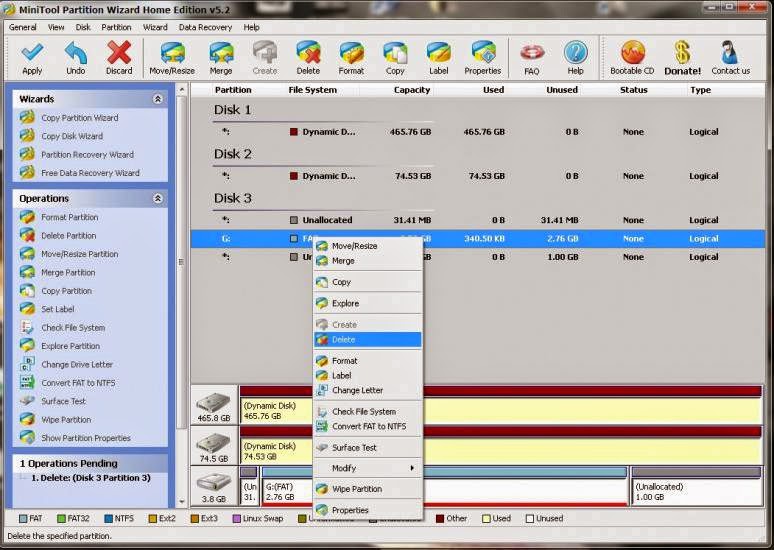Sort by the File System column header

click(x=312, y=90)
